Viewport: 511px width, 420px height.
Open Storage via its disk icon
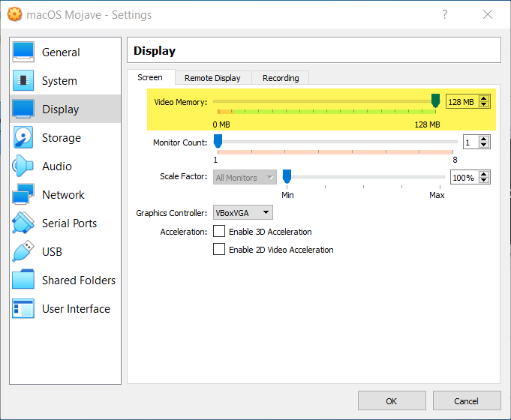(23, 137)
